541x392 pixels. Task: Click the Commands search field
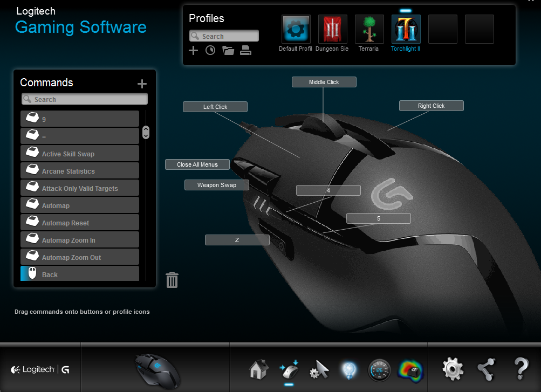[x=85, y=99]
